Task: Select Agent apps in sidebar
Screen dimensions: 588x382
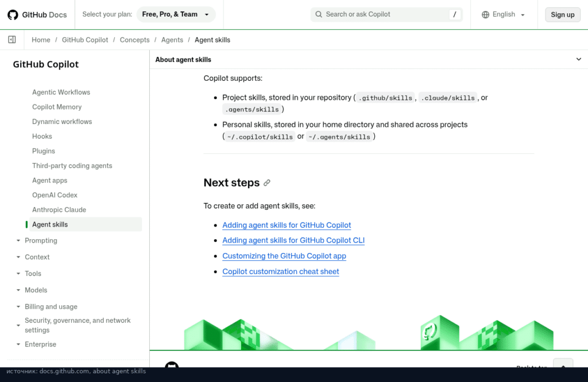Action: point(49,180)
